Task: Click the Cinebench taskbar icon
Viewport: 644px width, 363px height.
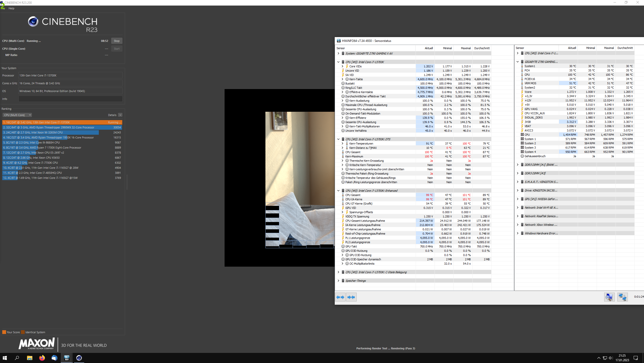Action: click(79, 358)
